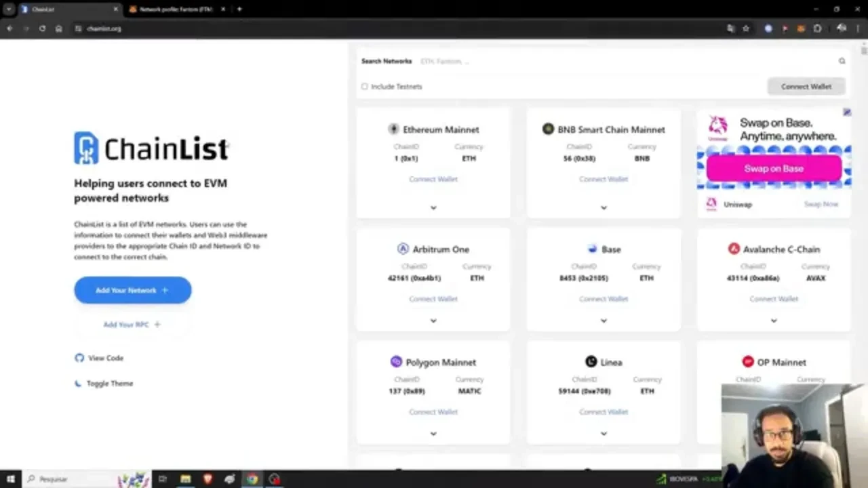
Task: Open a new browser tab with plus
Action: click(239, 9)
